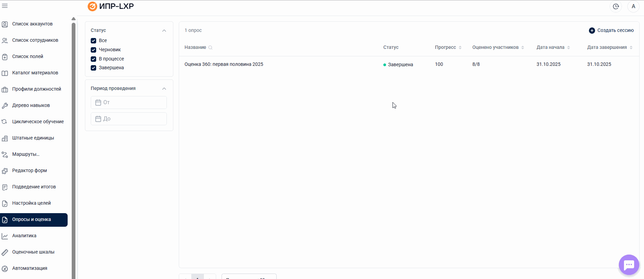The image size is (644, 279).
Task: Sort by Прогресс column
Action: tap(448, 48)
